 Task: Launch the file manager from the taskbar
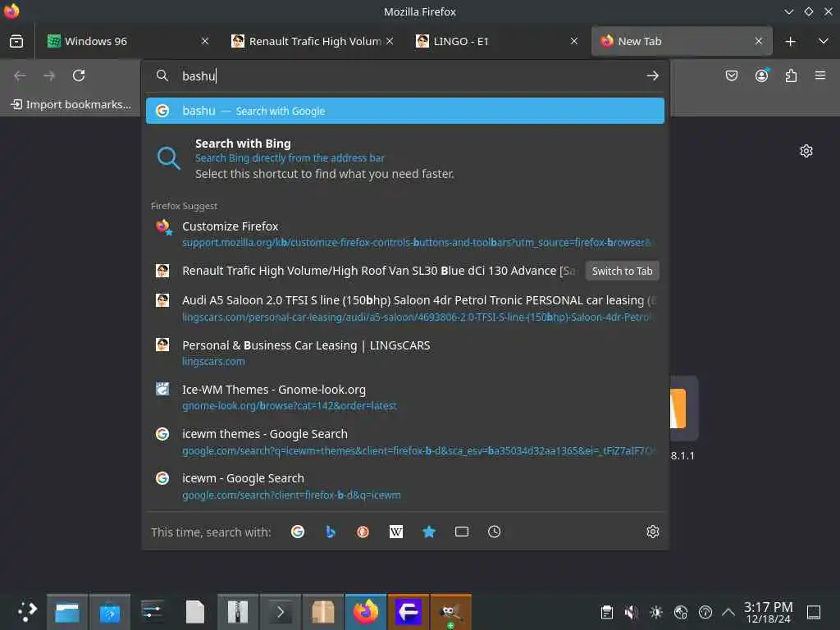pyautogui.click(x=67, y=612)
